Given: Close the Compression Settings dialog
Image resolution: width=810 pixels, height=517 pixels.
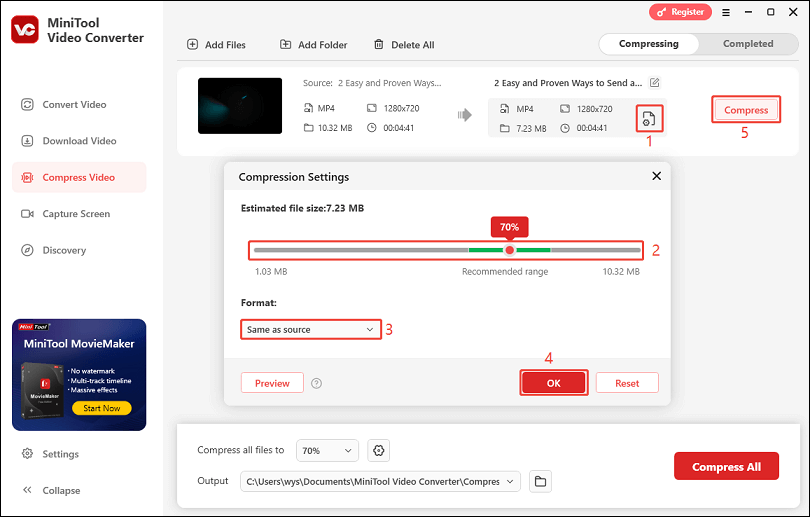Looking at the screenshot, I should (657, 176).
